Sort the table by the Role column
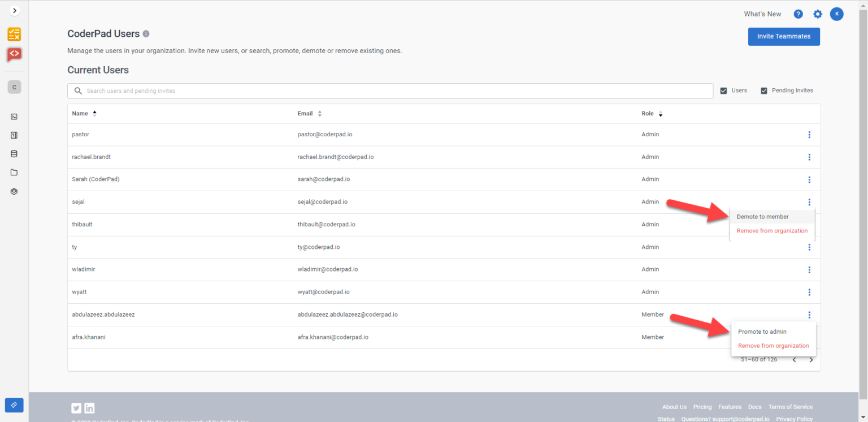 click(647, 113)
